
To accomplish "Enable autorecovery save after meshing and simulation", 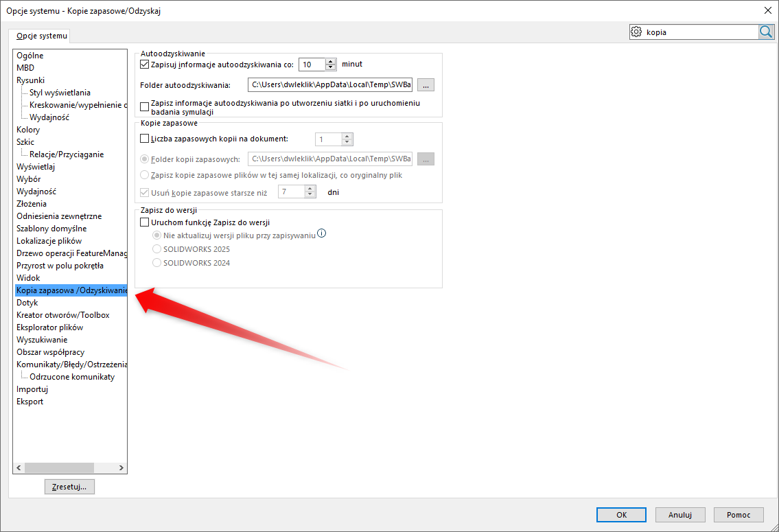I will tap(145, 107).
